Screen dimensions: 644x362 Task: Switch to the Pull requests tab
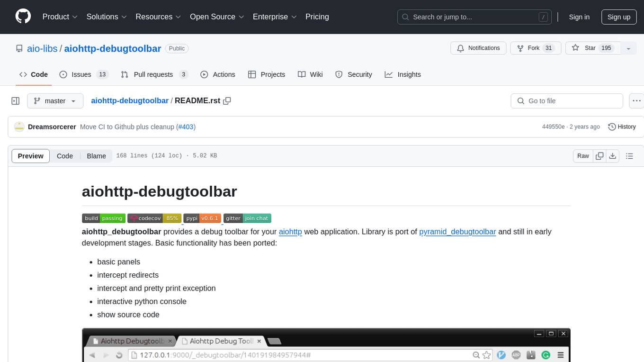coord(154,74)
